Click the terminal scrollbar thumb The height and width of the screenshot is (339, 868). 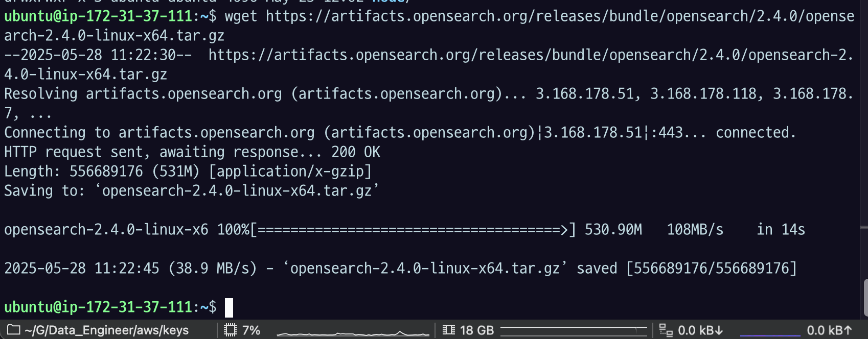pyautogui.click(x=865, y=298)
